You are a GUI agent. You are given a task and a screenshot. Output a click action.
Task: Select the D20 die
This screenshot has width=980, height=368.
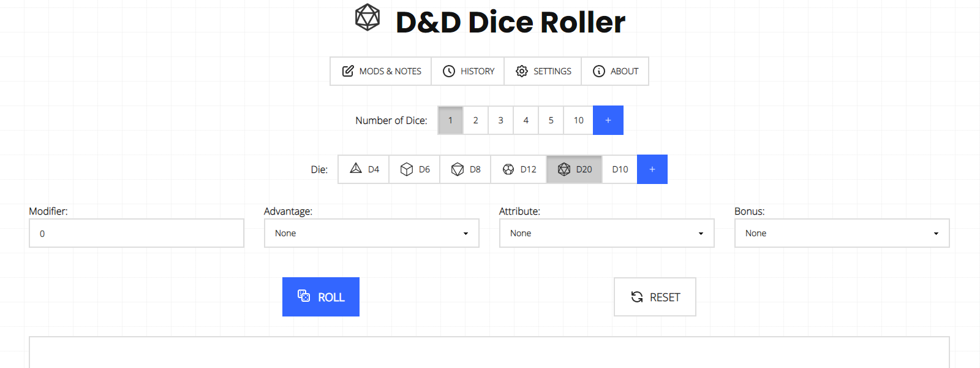pyautogui.click(x=575, y=169)
